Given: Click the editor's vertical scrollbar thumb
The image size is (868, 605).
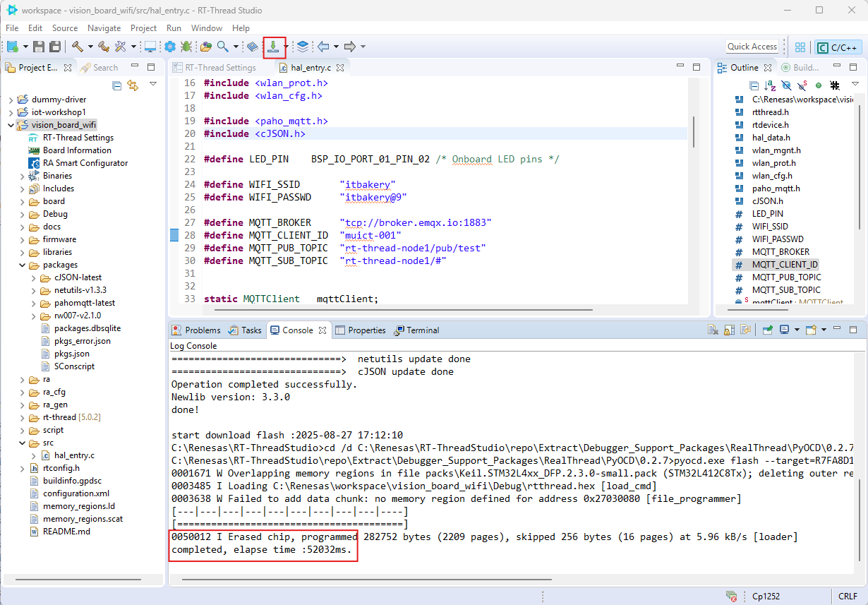Looking at the screenshot, I should pyautogui.click(x=694, y=131).
